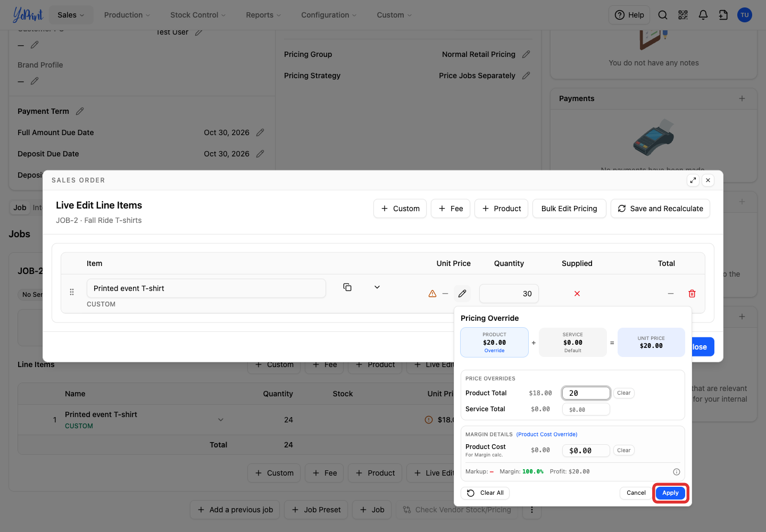Open the Production menu
This screenshot has width=766, height=532.
click(x=127, y=15)
